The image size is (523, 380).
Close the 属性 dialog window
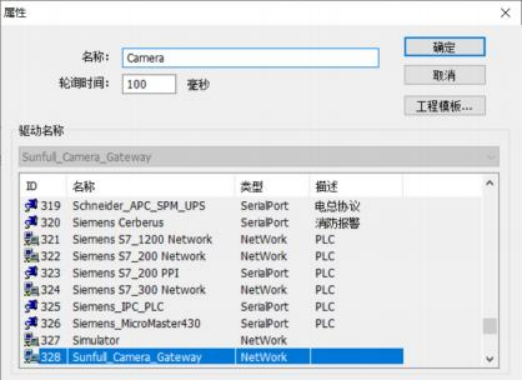pos(505,13)
